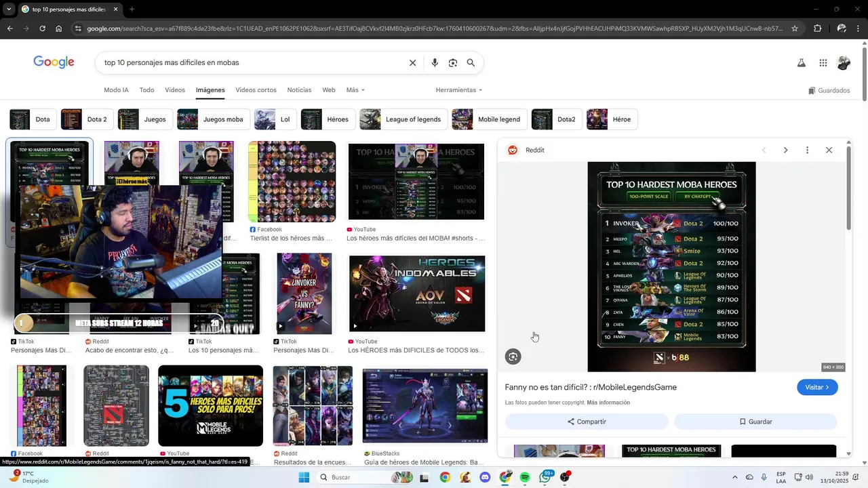Open the Chrome three-dot menu
The height and width of the screenshot is (488, 868).
(x=859, y=28)
